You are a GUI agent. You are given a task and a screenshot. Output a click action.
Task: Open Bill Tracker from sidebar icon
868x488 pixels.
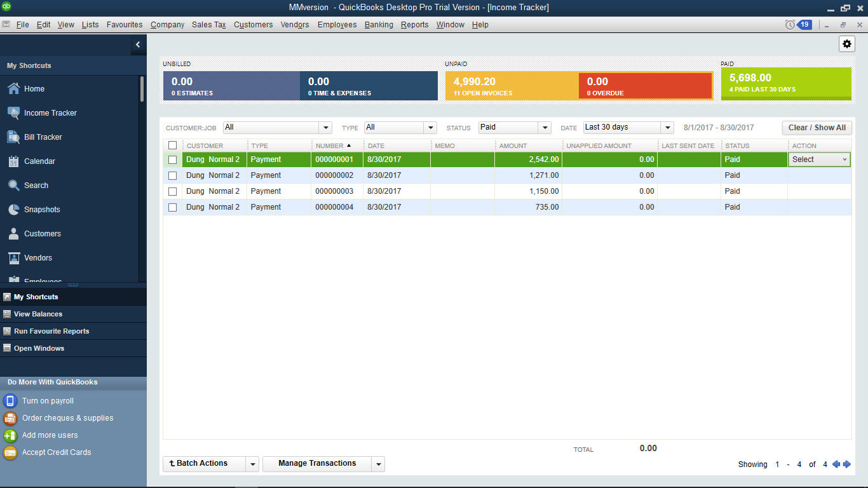point(13,137)
